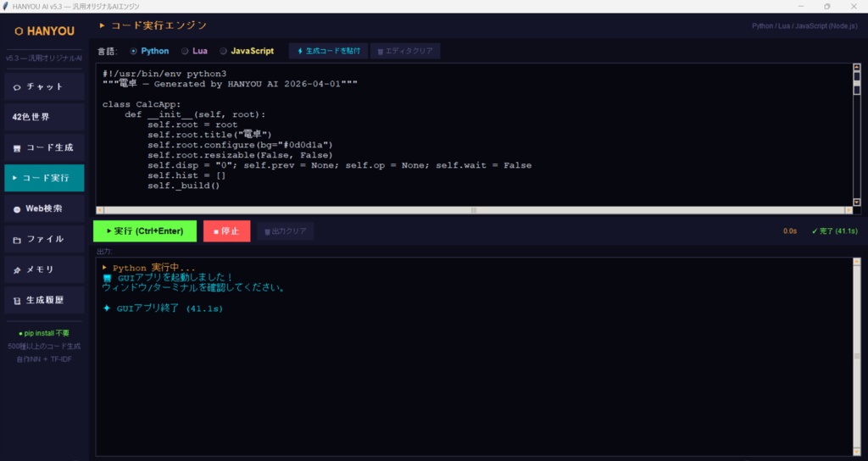
Task: Click 生成コードを貼付 button
Action: tap(328, 51)
